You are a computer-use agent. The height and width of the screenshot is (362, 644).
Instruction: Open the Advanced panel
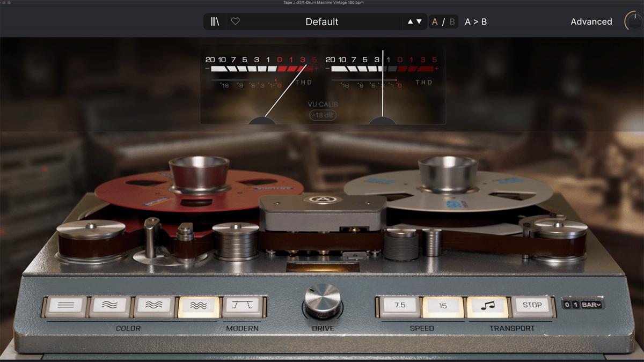(x=591, y=22)
